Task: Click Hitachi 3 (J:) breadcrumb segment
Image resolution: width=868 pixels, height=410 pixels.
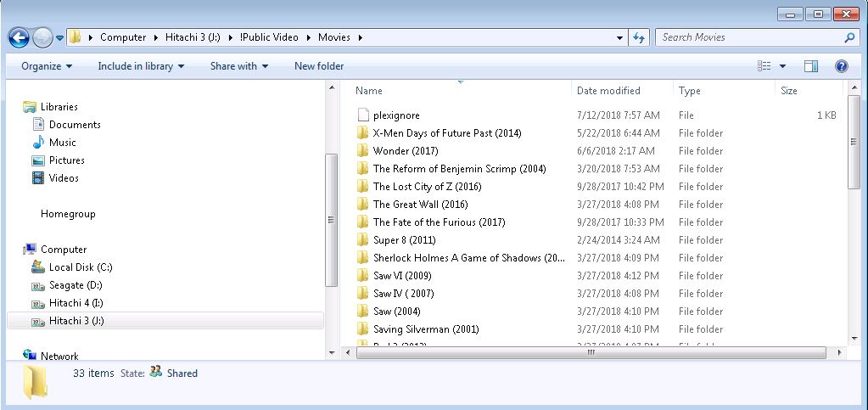Action: [x=193, y=37]
